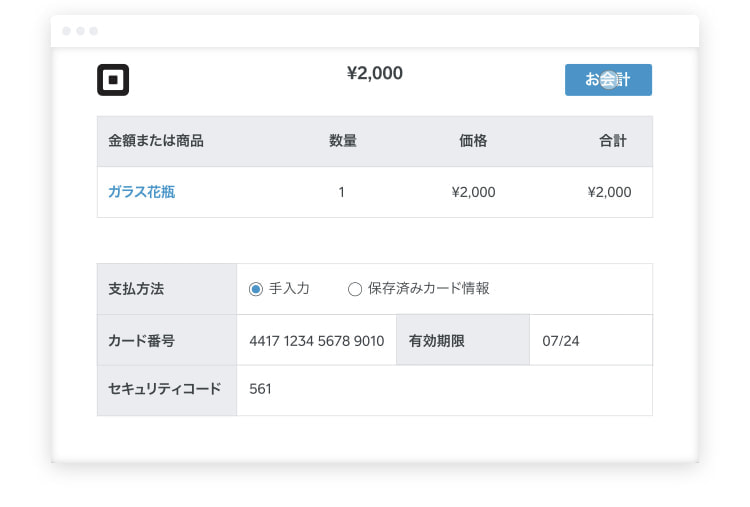Click the 支払方法 row label
The width and height of the screenshot is (750, 507).
click(x=136, y=289)
